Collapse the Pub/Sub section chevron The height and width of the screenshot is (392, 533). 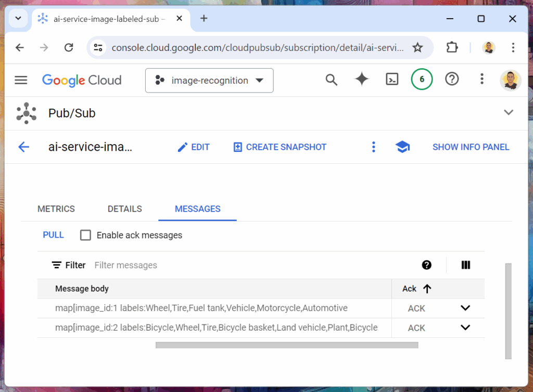[x=509, y=113]
